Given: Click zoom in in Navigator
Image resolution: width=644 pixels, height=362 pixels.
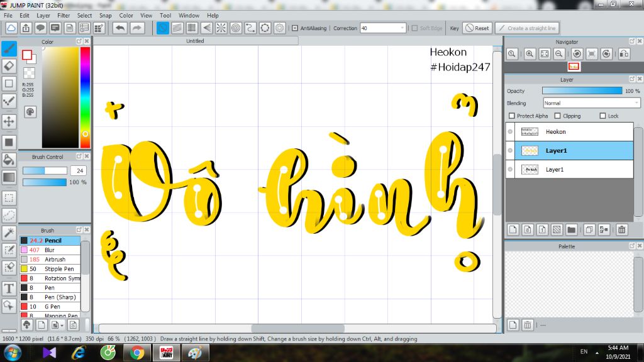Looking at the screenshot, I should pyautogui.click(x=530, y=54).
